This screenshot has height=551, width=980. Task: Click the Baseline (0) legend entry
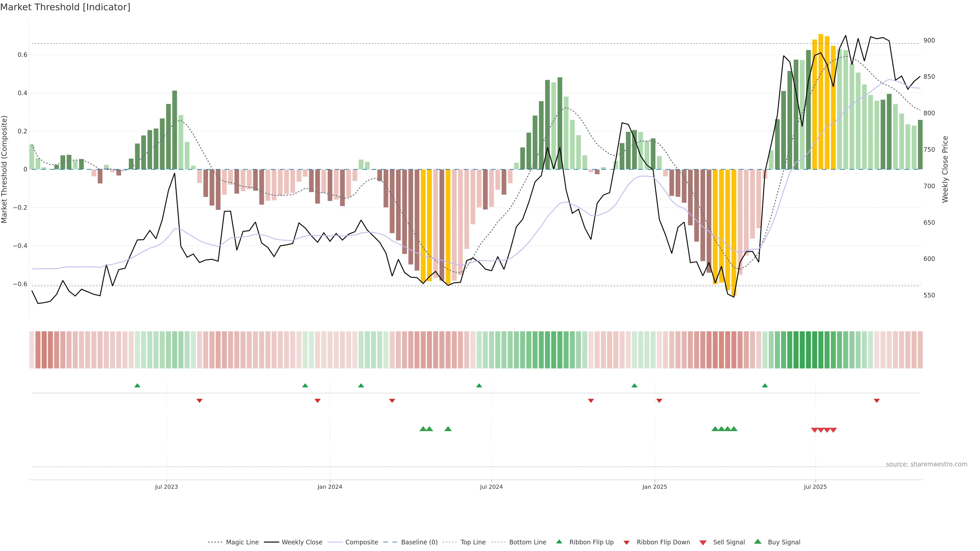pyautogui.click(x=419, y=542)
